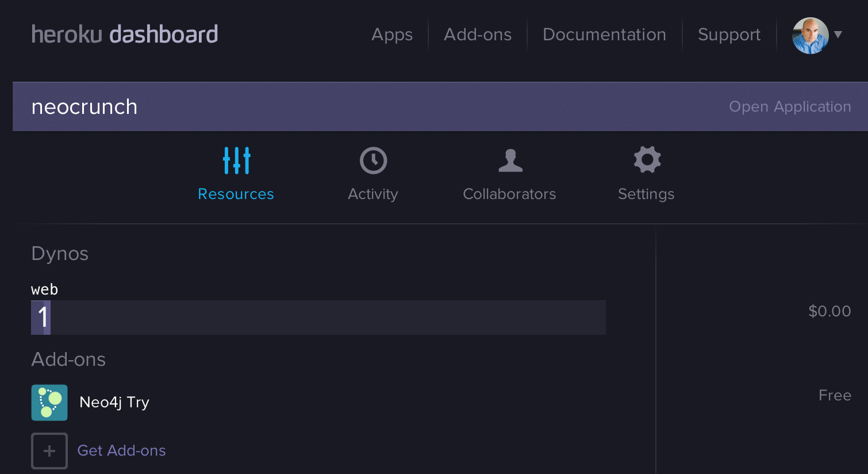
Task: Click the Settings gear icon
Action: point(647,159)
